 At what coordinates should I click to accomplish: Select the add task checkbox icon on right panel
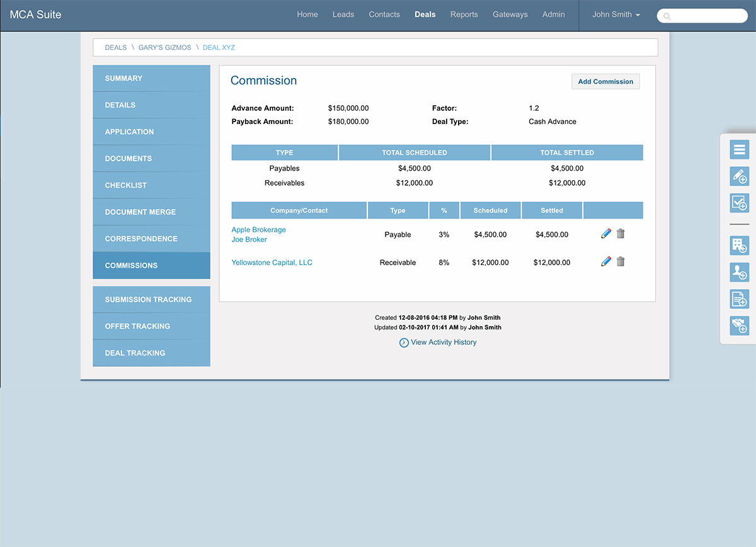(x=739, y=203)
